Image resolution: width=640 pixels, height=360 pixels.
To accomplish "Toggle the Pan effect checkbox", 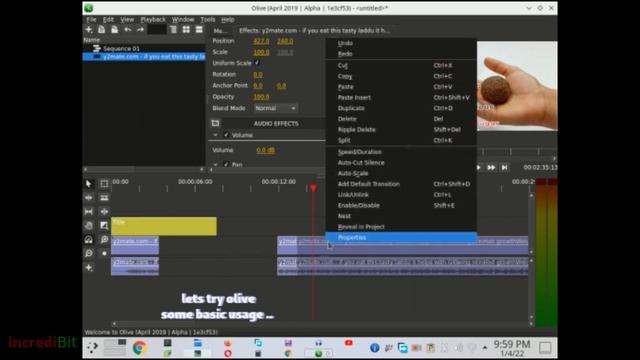I will coord(227,164).
